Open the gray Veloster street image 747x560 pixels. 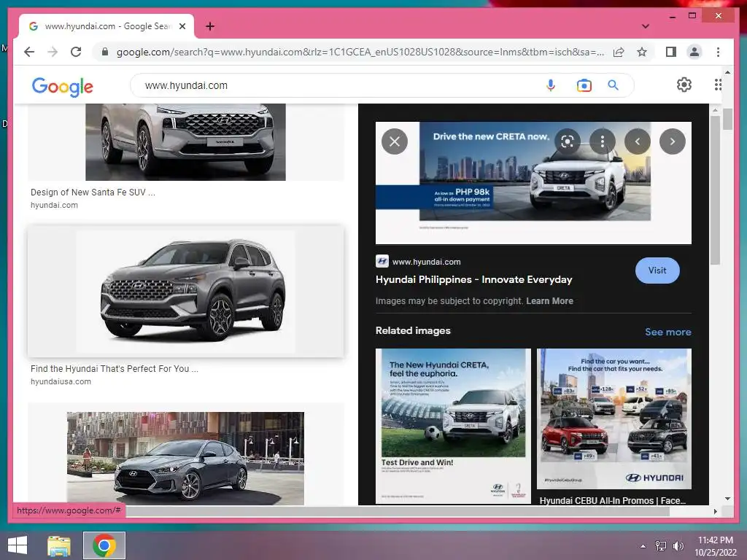185,458
